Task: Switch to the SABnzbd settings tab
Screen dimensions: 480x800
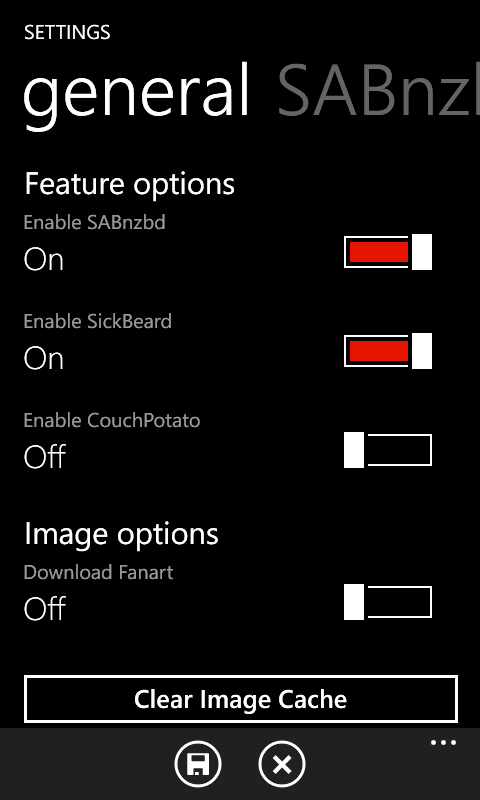Action: (x=378, y=93)
